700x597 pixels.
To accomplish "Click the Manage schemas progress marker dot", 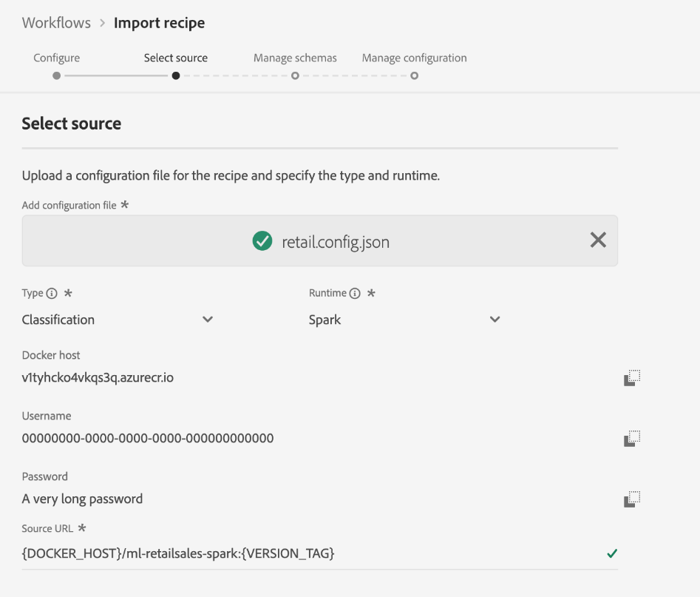I will pyautogui.click(x=295, y=75).
